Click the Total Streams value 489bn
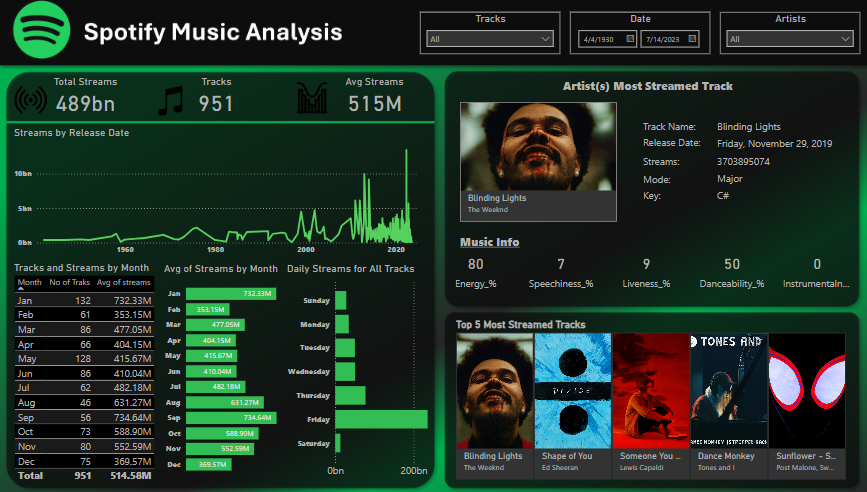Screen dimensions: 867x492 pos(85,104)
